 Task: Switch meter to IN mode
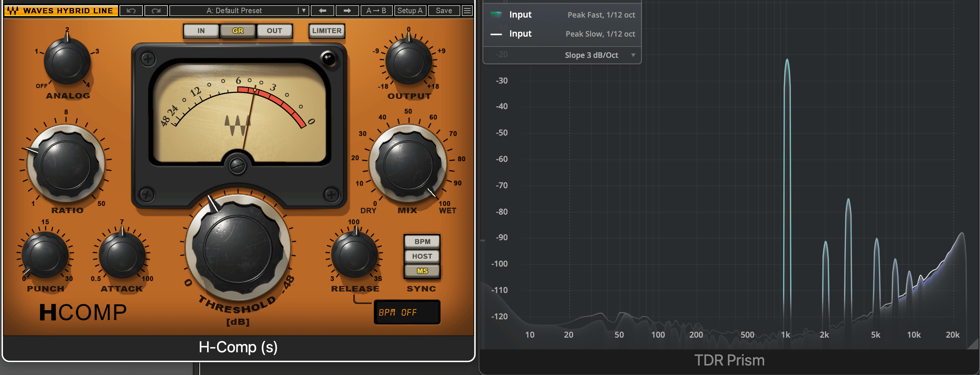click(x=201, y=31)
